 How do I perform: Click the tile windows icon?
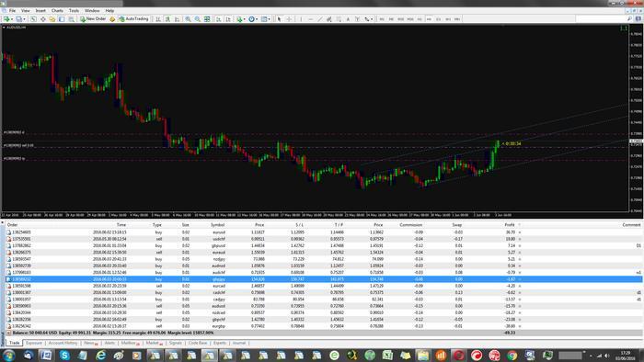coord(207,19)
